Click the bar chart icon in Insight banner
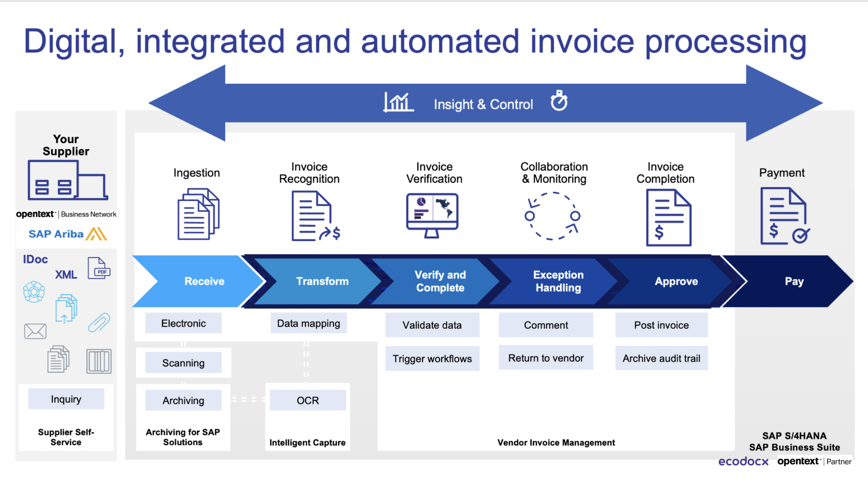This screenshot has width=868, height=482. tap(399, 102)
